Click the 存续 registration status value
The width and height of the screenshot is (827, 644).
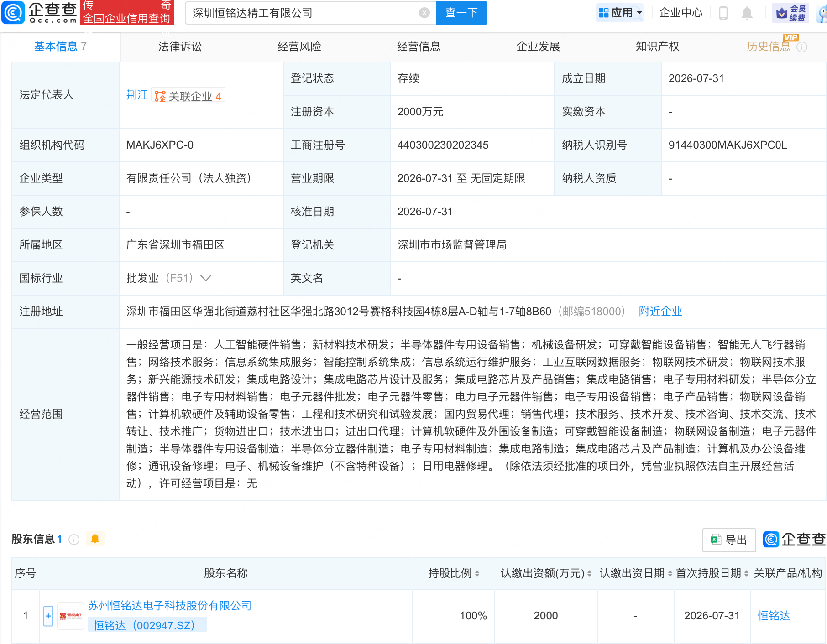[x=408, y=78]
